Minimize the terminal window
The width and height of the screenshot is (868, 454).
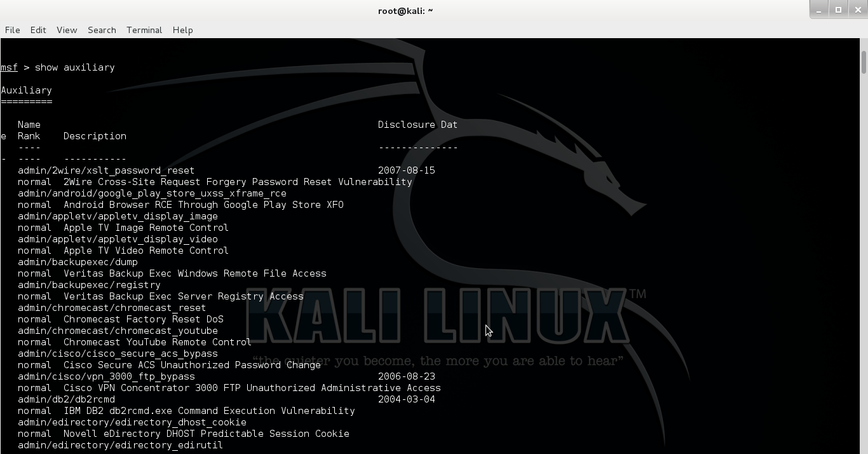click(819, 10)
